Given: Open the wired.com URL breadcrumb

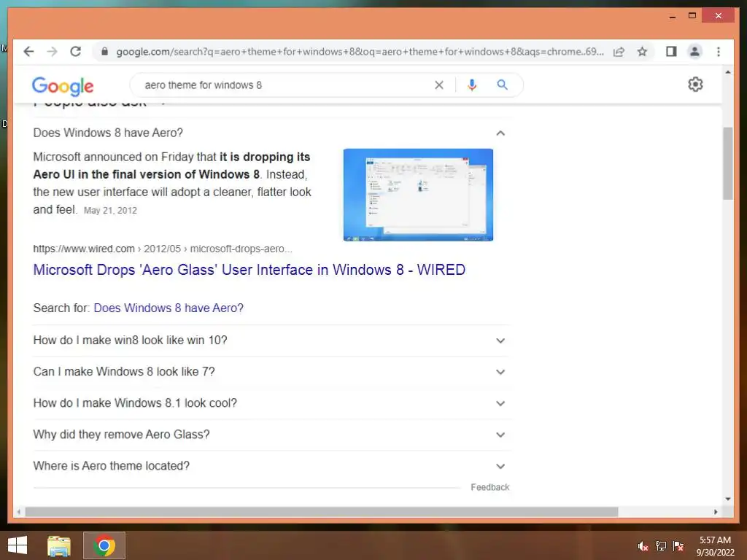Looking at the screenshot, I should tap(163, 249).
